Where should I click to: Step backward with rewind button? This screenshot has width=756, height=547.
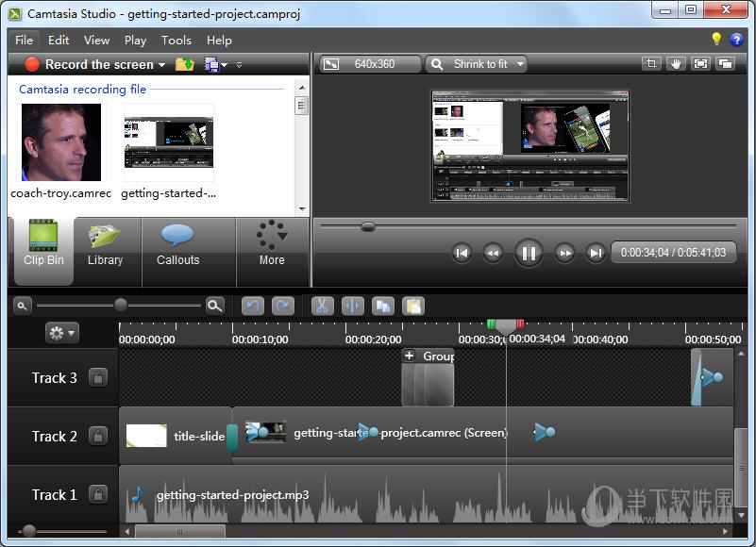point(493,253)
